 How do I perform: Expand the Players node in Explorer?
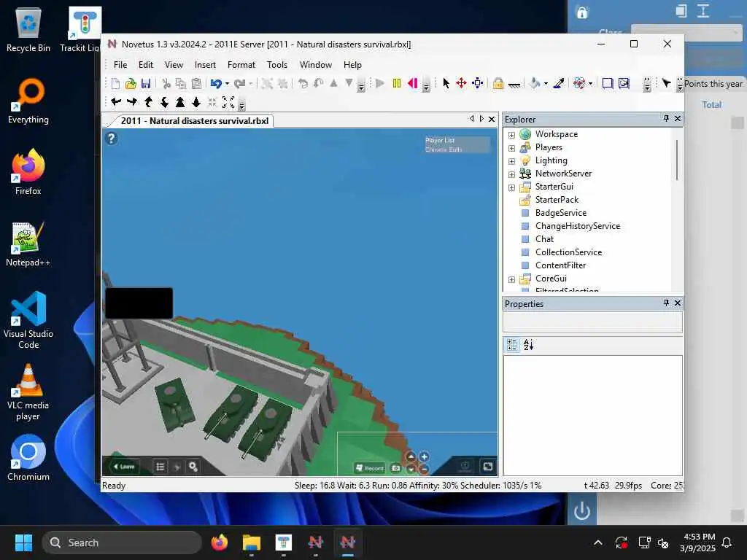(511, 148)
